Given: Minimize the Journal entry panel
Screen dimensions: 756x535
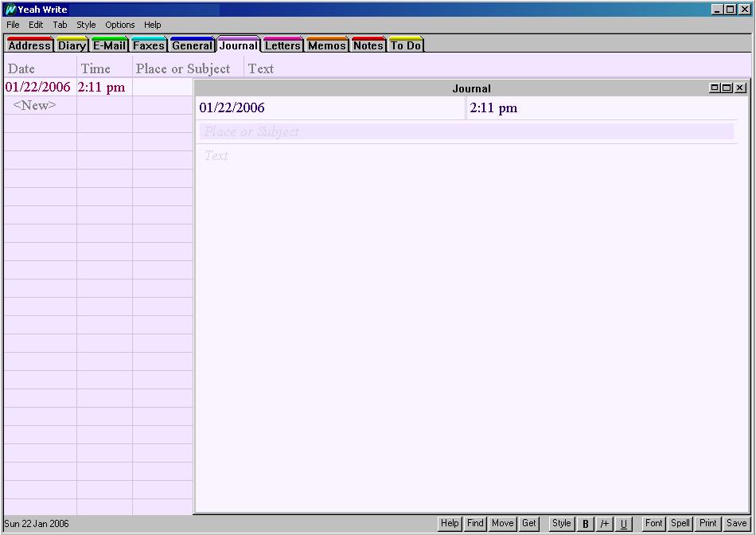Looking at the screenshot, I should click(715, 88).
